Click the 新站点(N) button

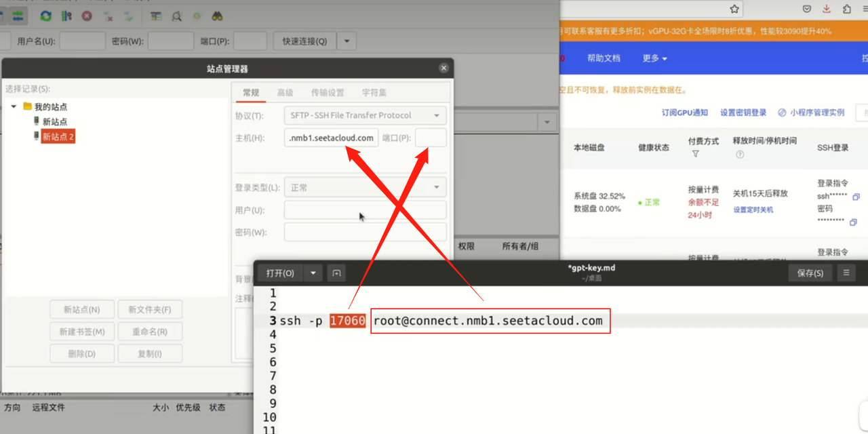pos(82,309)
